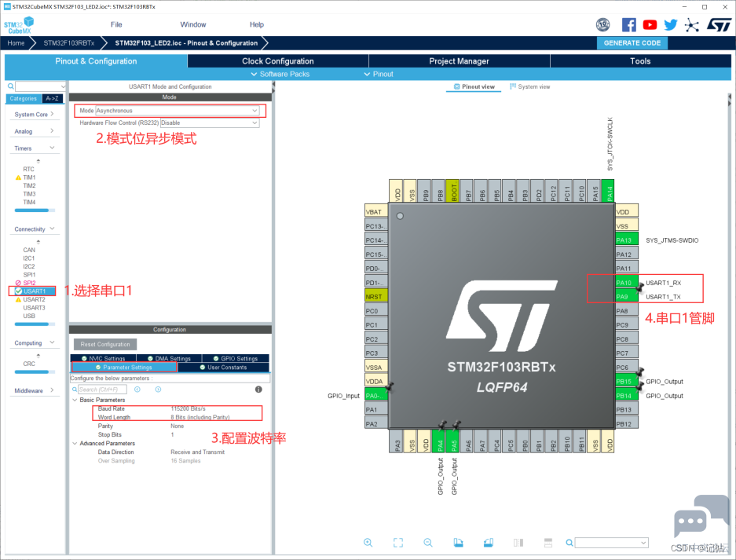
Task: Expand the System Core category
Action: pos(34,115)
